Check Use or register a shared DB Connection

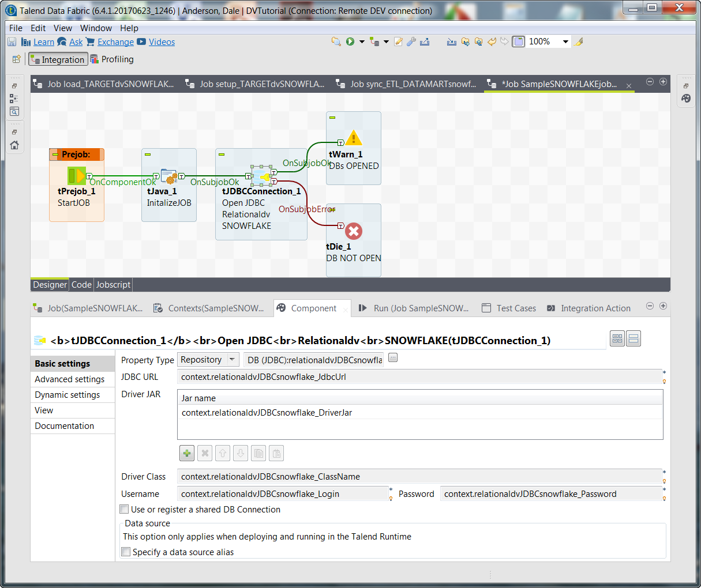(x=124, y=509)
